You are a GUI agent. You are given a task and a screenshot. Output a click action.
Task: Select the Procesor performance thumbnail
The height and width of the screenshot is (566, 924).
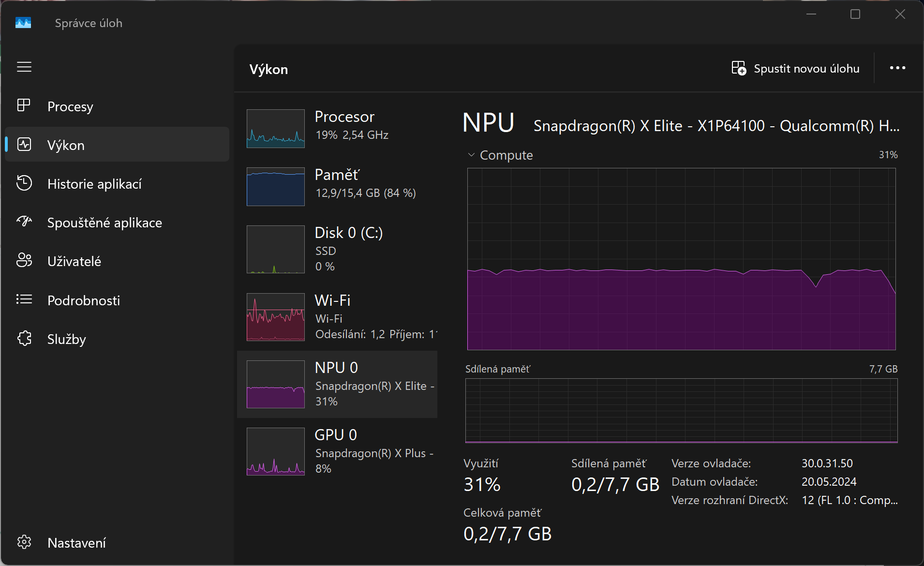coord(276,129)
